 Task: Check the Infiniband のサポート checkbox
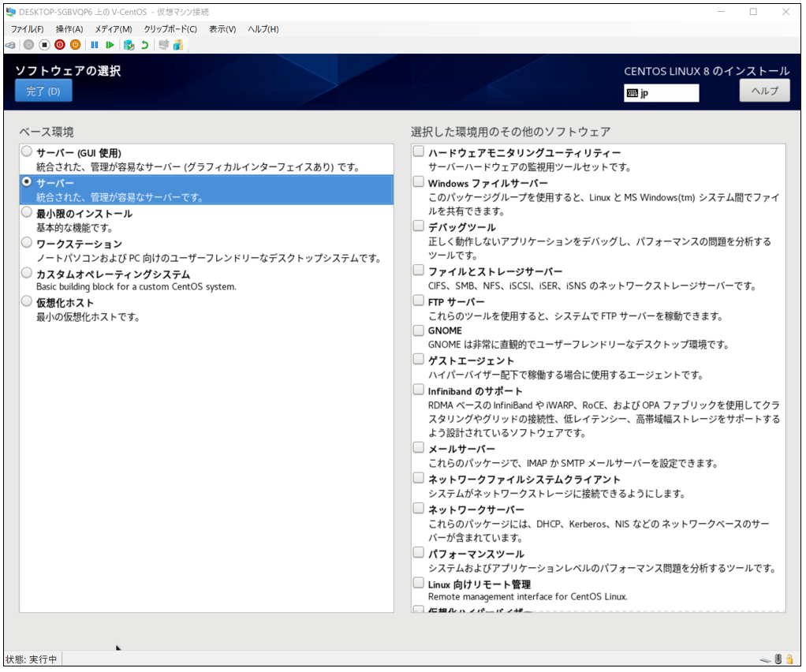coord(419,390)
